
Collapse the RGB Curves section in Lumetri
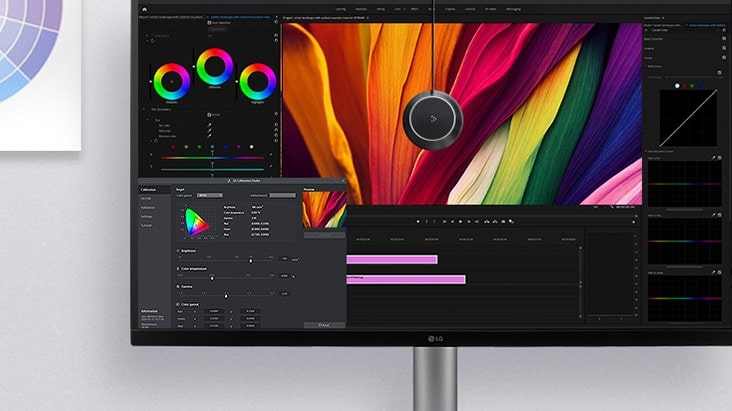(x=647, y=66)
